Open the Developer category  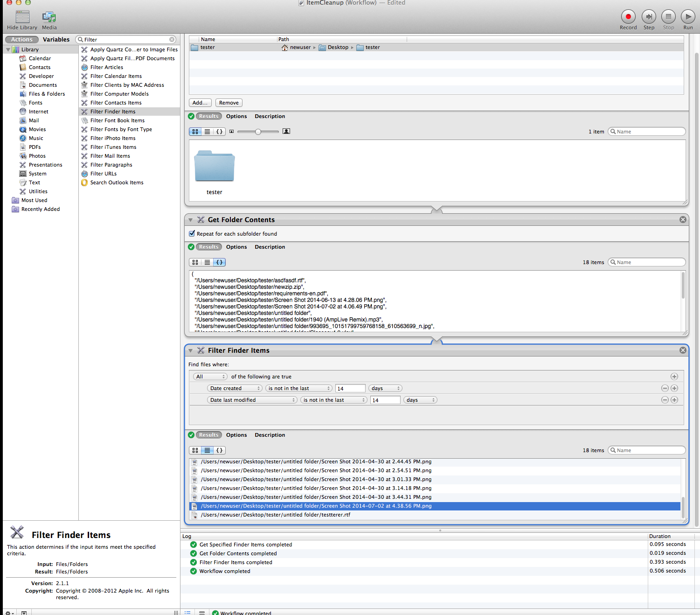[41, 76]
